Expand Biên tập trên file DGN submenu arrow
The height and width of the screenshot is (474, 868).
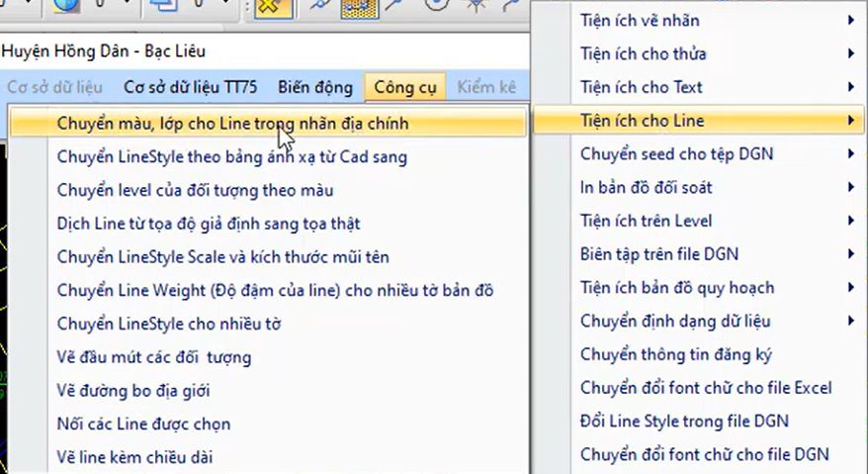point(851,254)
